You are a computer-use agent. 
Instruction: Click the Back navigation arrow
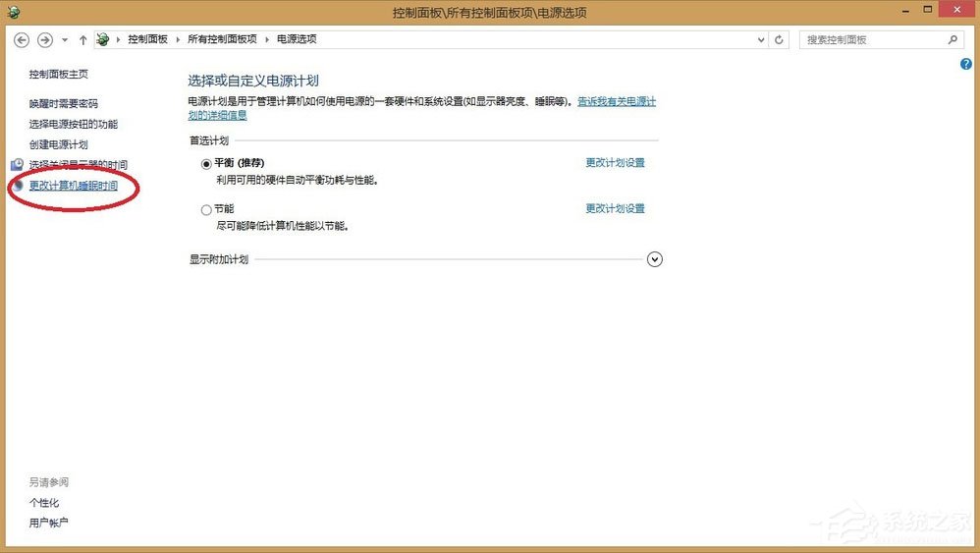(22, 39)
